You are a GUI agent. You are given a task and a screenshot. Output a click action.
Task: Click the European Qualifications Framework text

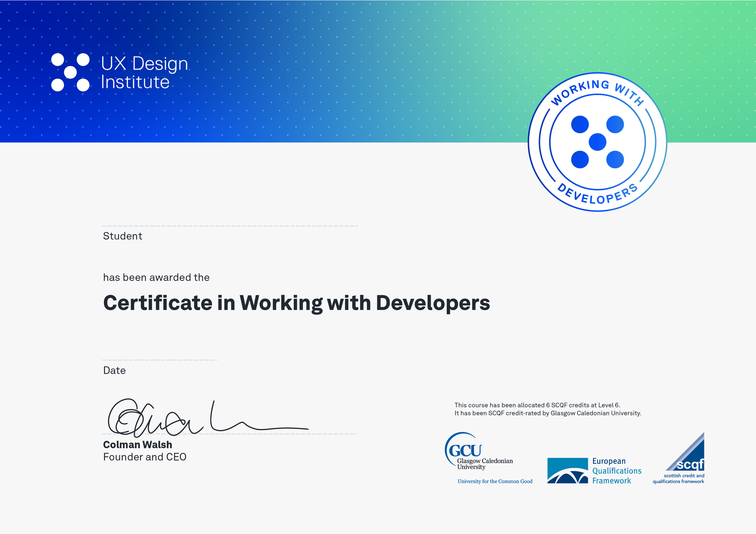(x=617, y=471)
